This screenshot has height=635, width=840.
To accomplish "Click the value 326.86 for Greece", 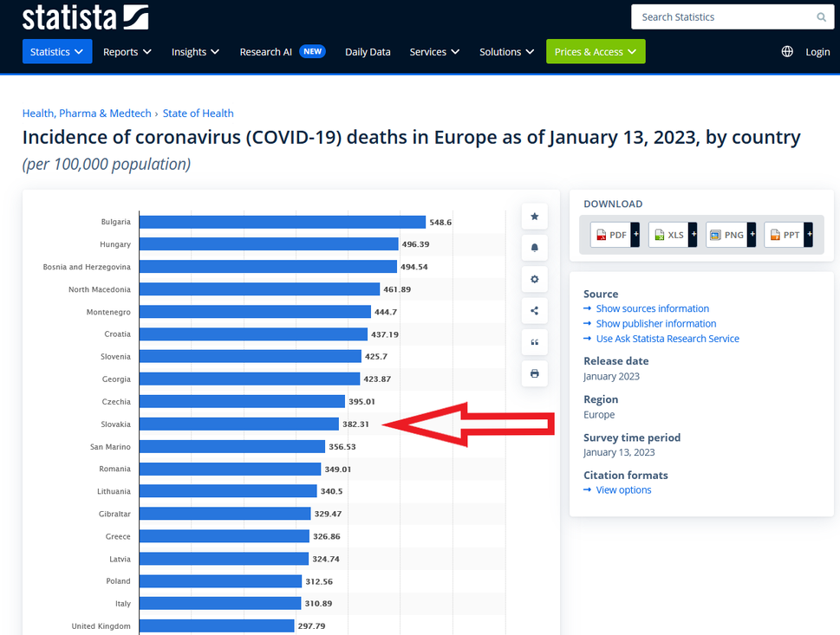I will click(327, 536).
